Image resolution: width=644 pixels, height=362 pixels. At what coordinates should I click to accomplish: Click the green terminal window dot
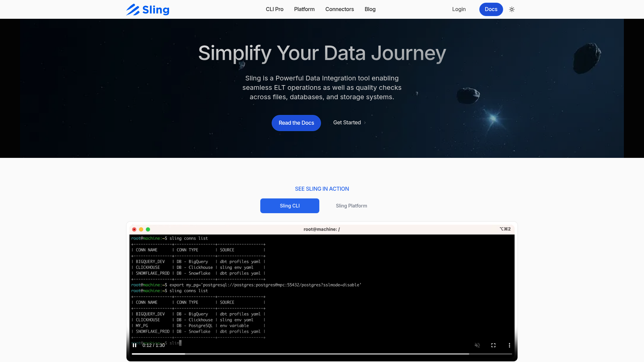pyautogui.click(x=148, y=230)
